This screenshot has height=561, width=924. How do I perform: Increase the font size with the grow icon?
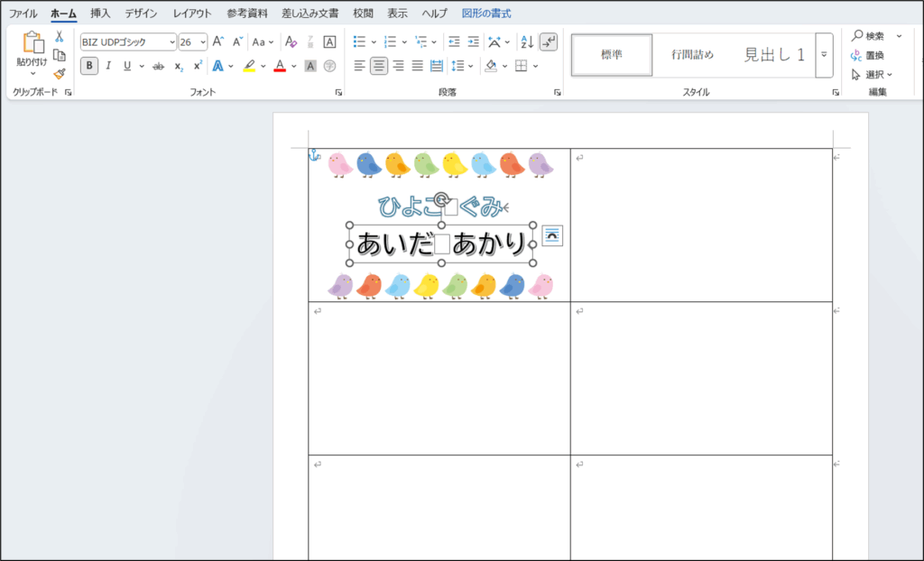coord(218,41)
